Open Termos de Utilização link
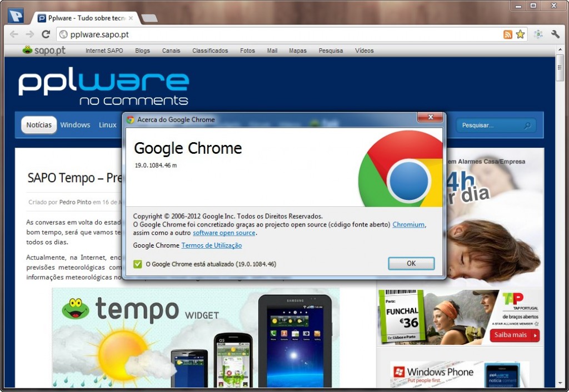Image resolution: width=569 pixels, height=392 pixels. 212,245
